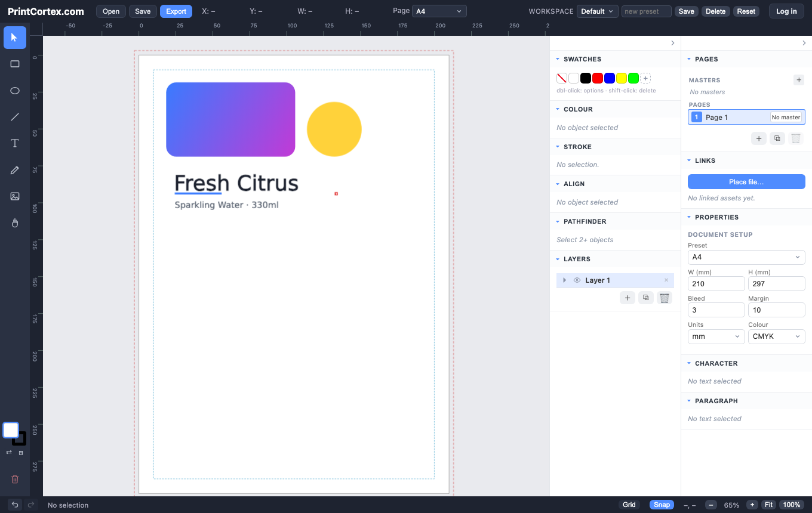Open the Colour CMYK dropdown
The width and height of the screenshot is (812, 513).
tap(777, 336)
